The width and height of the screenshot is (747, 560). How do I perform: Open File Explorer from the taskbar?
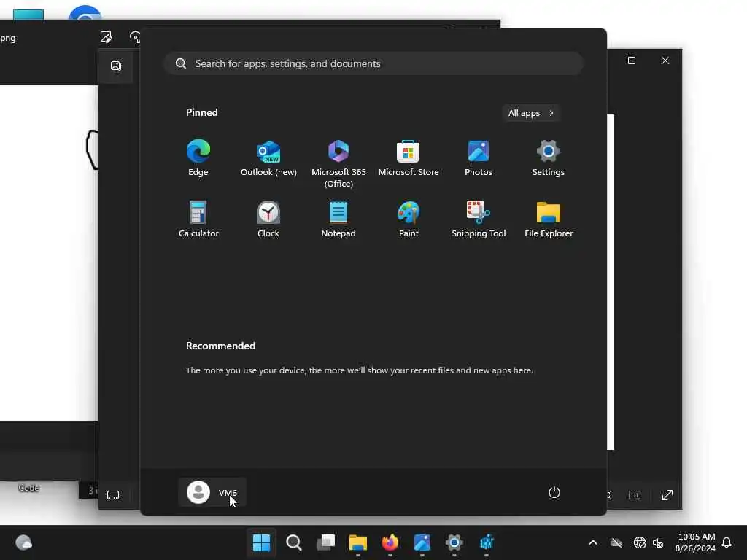[x=357, y=542]
